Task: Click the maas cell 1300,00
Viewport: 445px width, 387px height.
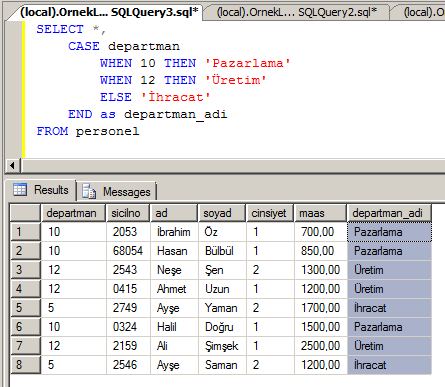Action: tap(321, 270)
